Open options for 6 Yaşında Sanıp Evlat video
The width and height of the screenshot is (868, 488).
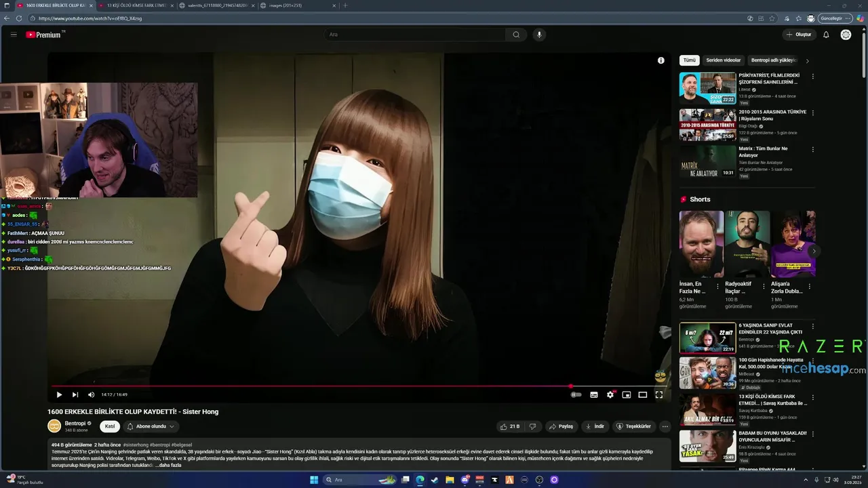click(x=812, y=326)
